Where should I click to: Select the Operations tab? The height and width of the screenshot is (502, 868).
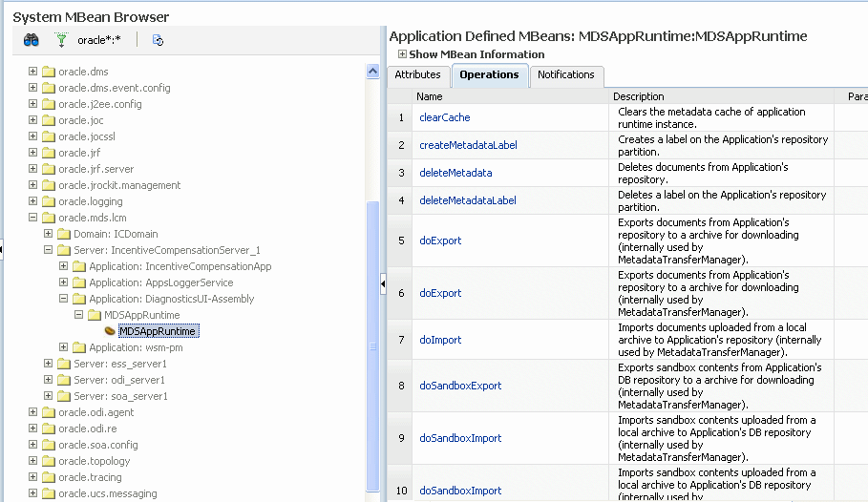pos(489,75)
